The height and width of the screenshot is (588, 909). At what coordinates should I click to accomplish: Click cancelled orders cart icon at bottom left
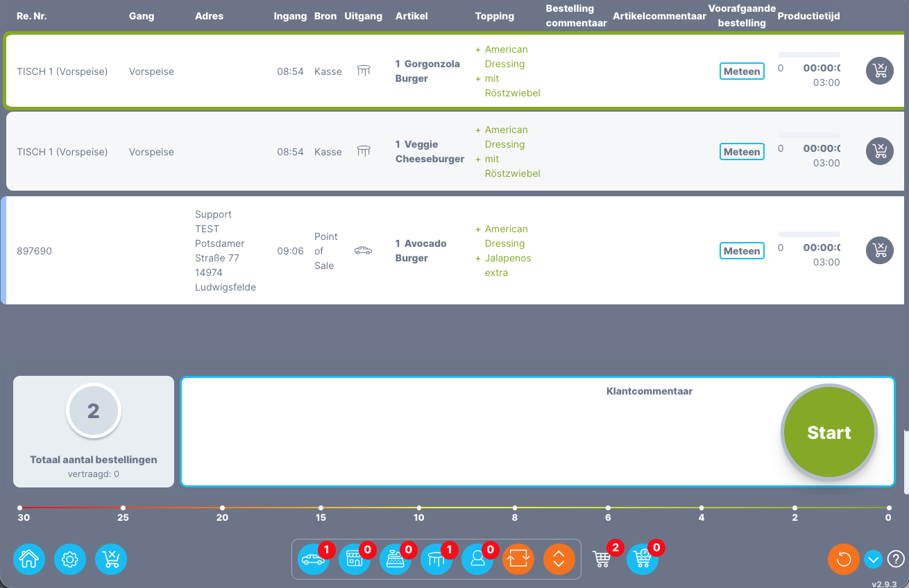(x=111, y=559)
